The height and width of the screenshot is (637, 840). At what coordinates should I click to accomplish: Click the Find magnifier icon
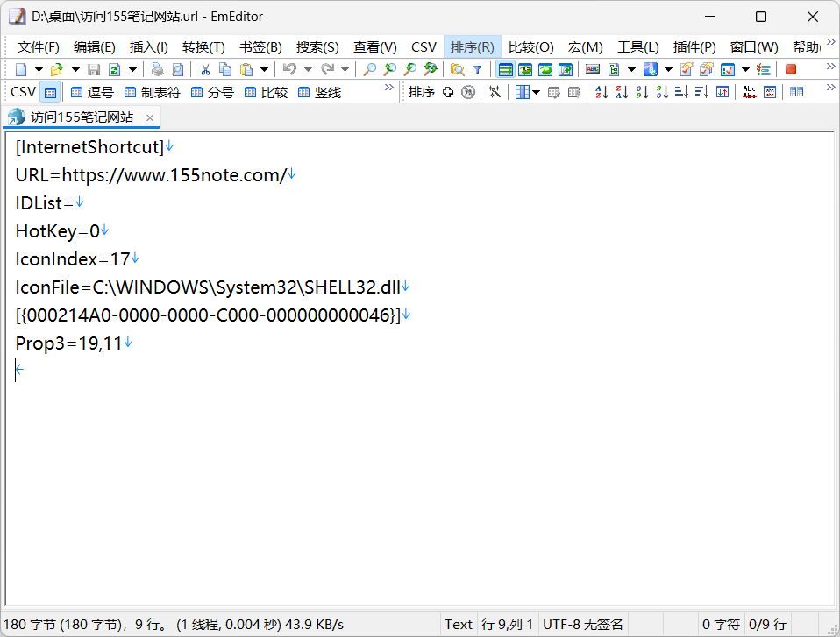click(370, 69)
